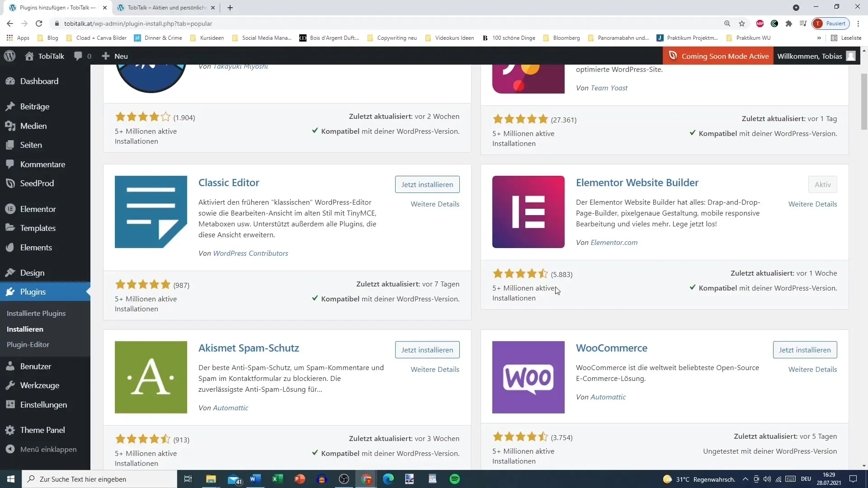Click the vertical page scrollbar thumb
Viewport: 868px width, 488px height.
point(864,101)
